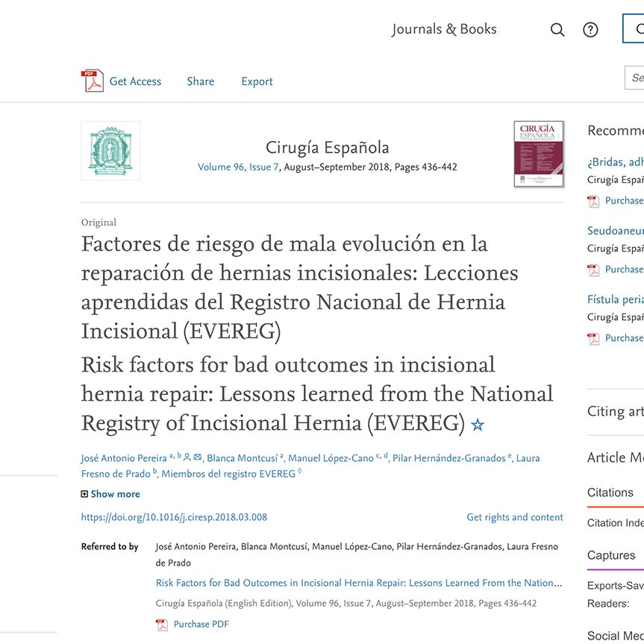Click the search magnifier icon
Screen dimensions: 644x644
[x=557, y=30]
